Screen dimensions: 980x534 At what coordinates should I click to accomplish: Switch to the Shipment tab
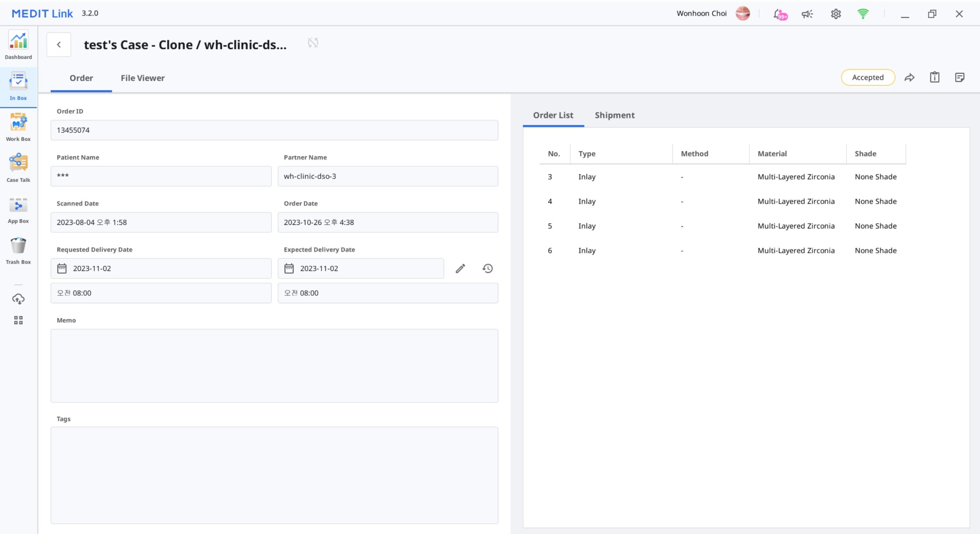click(614, 115)
